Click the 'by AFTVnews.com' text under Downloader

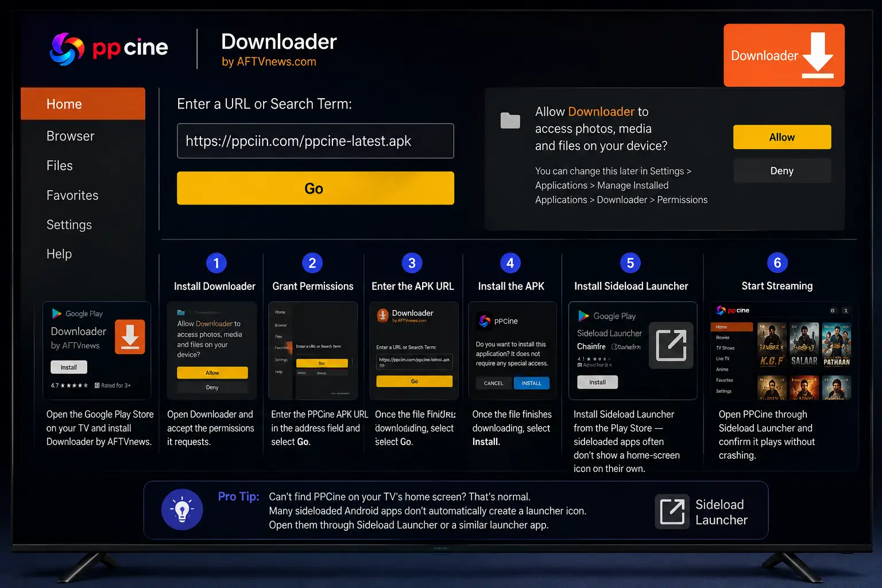coord(269,61)
